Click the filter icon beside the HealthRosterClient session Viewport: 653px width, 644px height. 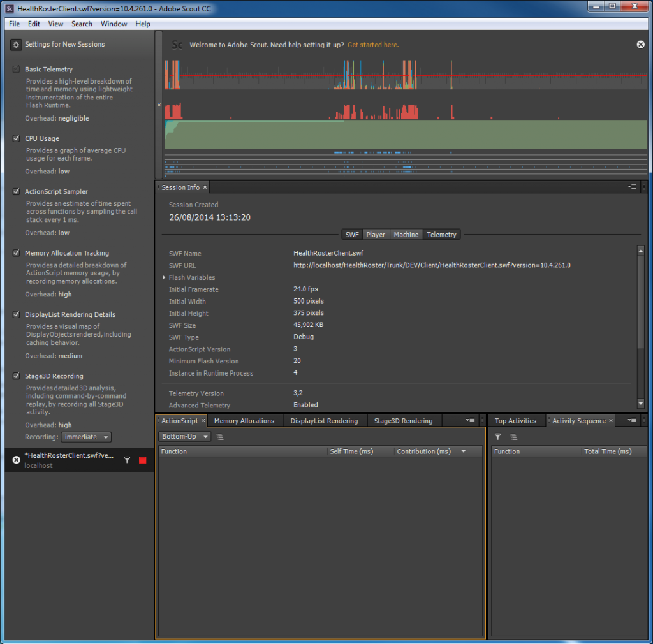click(127, 460)
